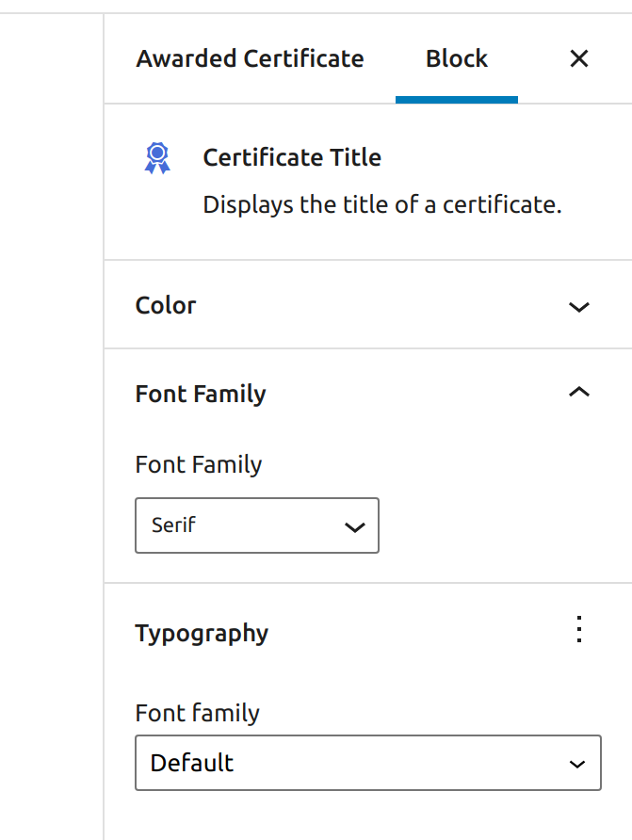Screen dimensions: 632x840
Task: Click the chevron inside the Default dropdown
Action: tap(576, 763)
